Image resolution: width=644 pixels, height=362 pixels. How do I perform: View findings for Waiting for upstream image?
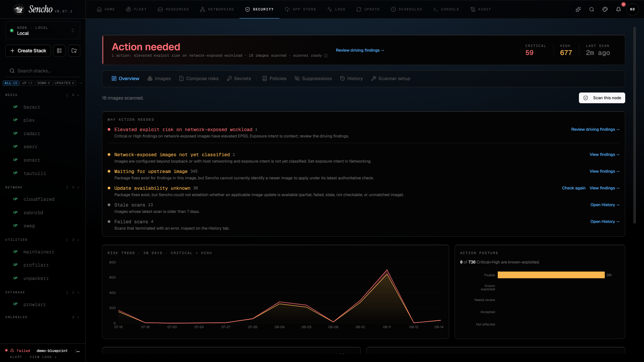click(604, 171)
